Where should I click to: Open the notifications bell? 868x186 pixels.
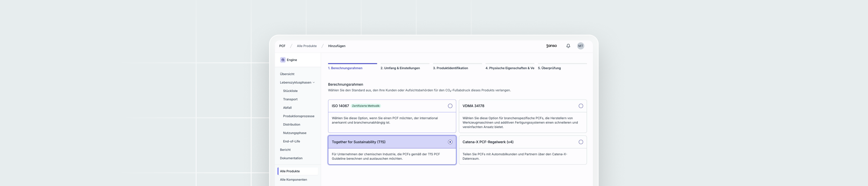[x=568, y=46]
